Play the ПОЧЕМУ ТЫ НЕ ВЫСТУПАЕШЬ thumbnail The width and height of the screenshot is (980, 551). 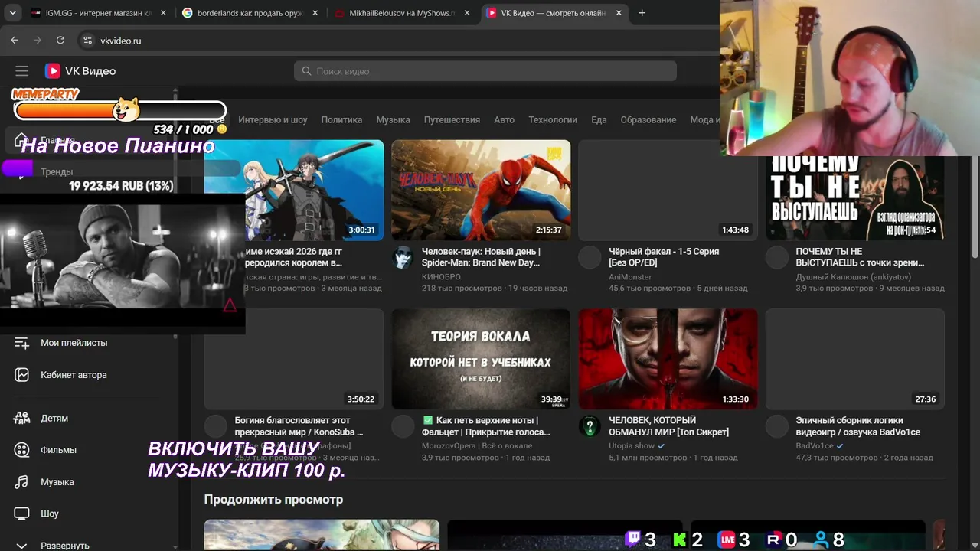pos(855,198)
